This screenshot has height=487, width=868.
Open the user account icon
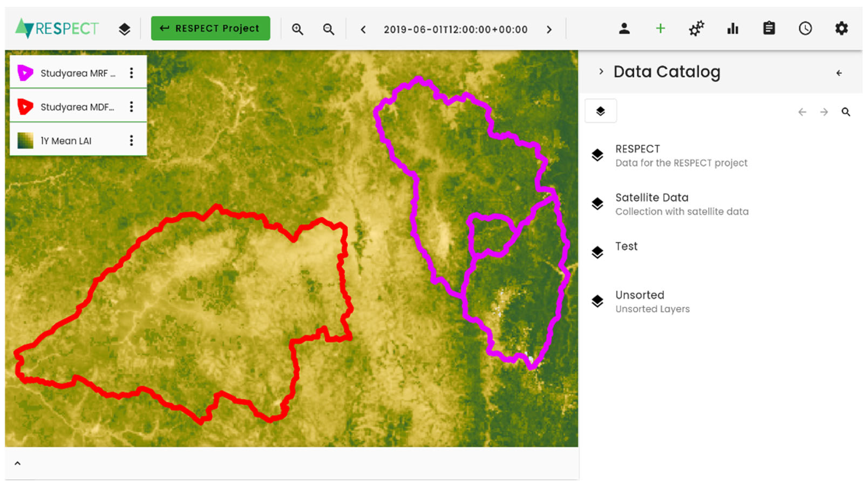(624, 29)
